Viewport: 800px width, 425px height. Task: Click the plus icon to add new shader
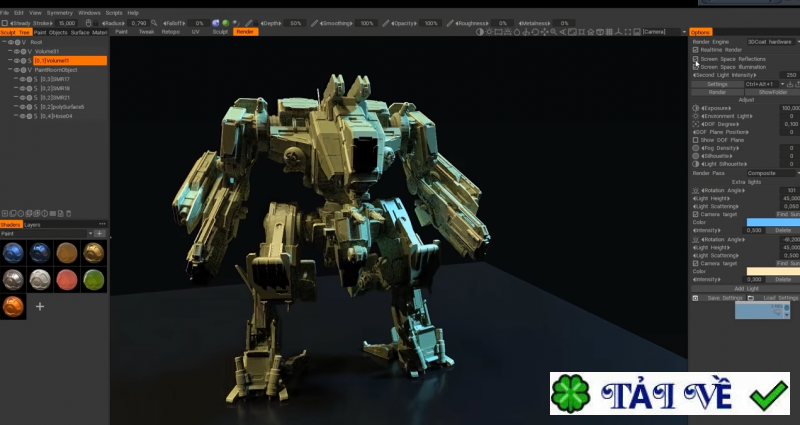click(40, 306)
